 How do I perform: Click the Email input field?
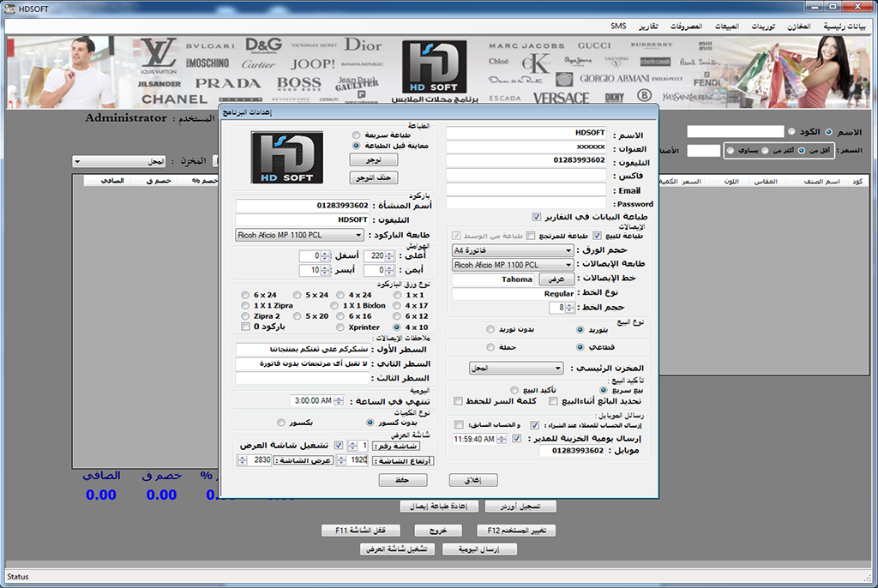point(526,189)
